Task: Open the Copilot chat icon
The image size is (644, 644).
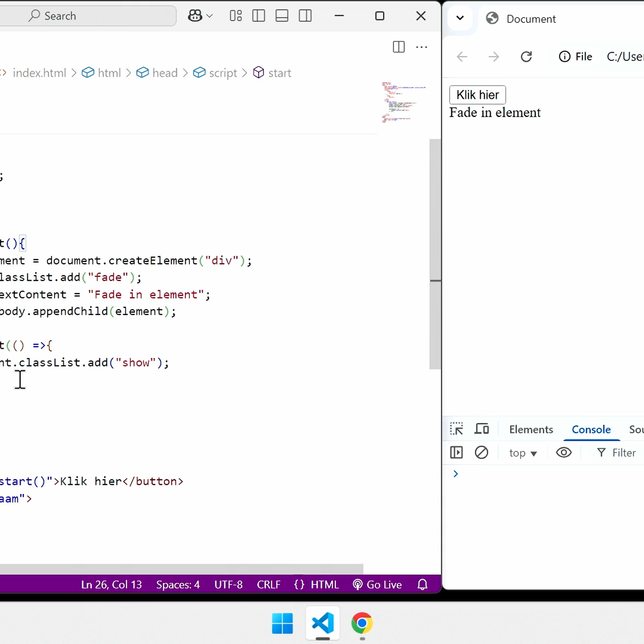Action: tap(195, 16)
